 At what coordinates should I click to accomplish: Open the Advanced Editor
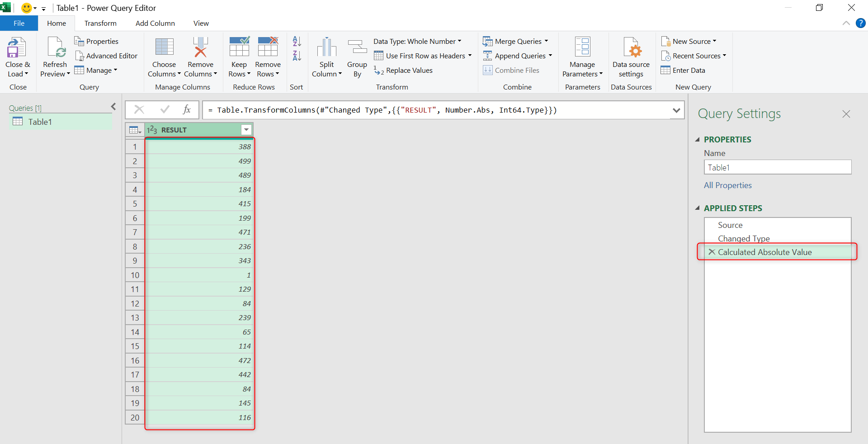coord(106,56)
